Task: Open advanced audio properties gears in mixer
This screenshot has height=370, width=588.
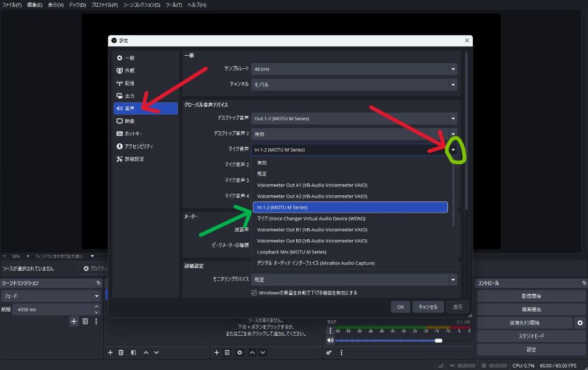Action: (x=328, y=352)
